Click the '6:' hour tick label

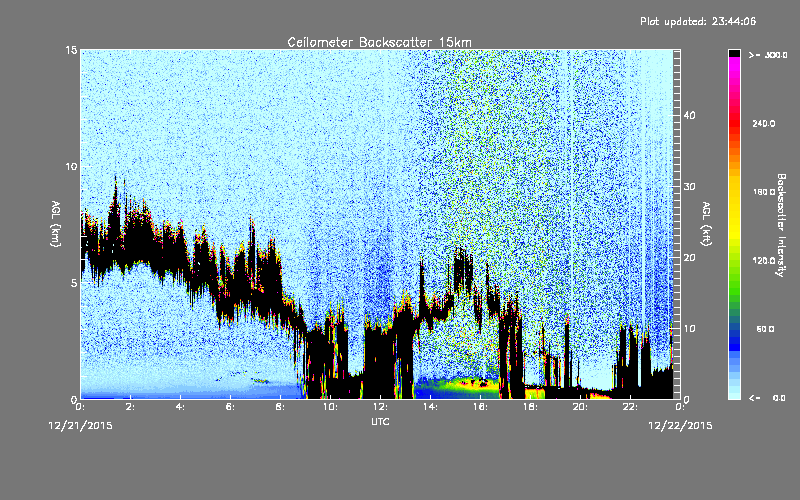click(x=231, y=407)
